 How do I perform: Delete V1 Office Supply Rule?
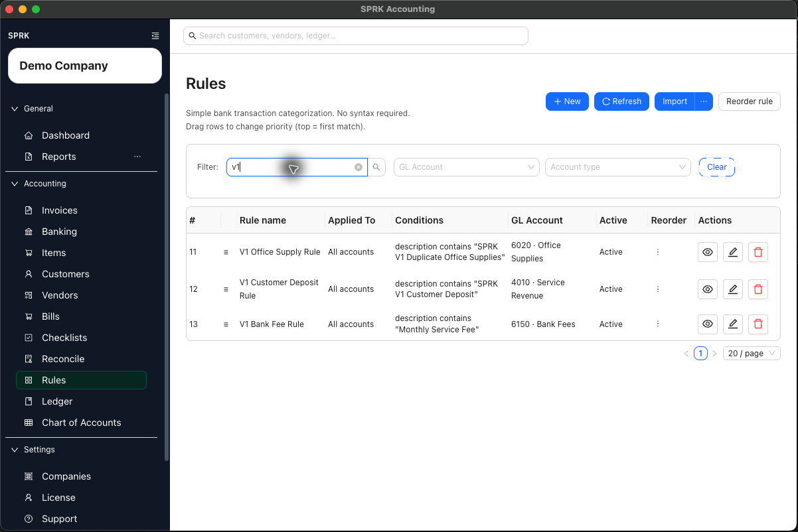point(758,252)
